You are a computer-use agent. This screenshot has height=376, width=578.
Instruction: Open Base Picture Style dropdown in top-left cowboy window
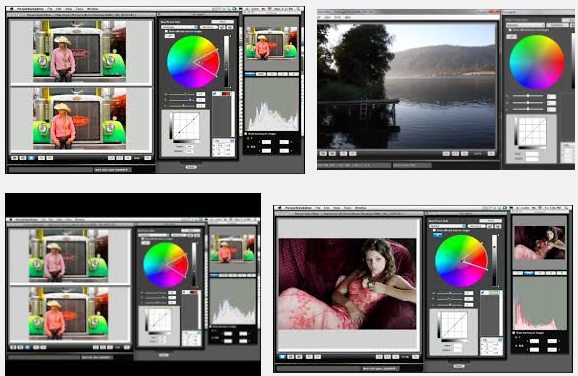click(179, 27)
